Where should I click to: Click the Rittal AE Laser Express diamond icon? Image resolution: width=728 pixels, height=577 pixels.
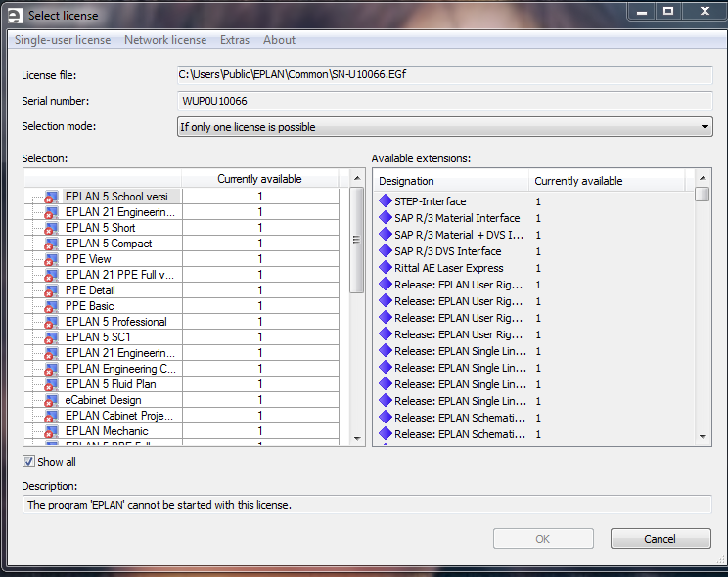click(386, 267)
